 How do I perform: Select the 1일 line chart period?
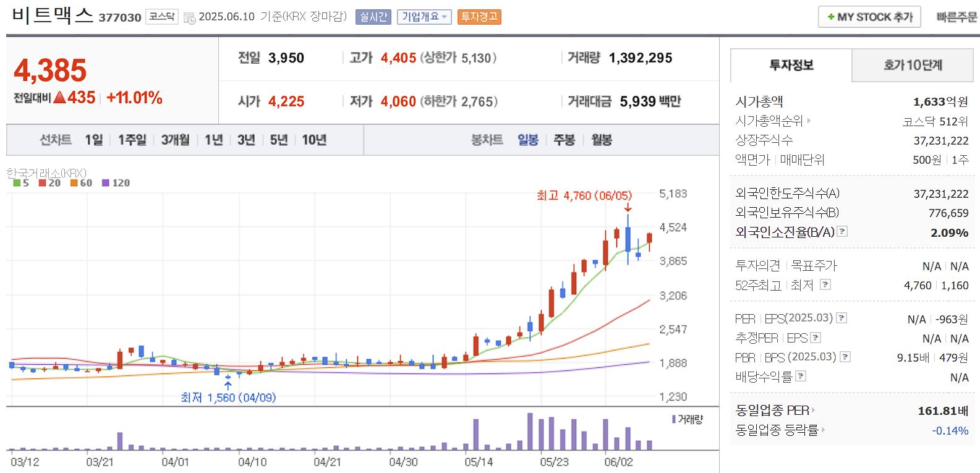tap(94, 140)
